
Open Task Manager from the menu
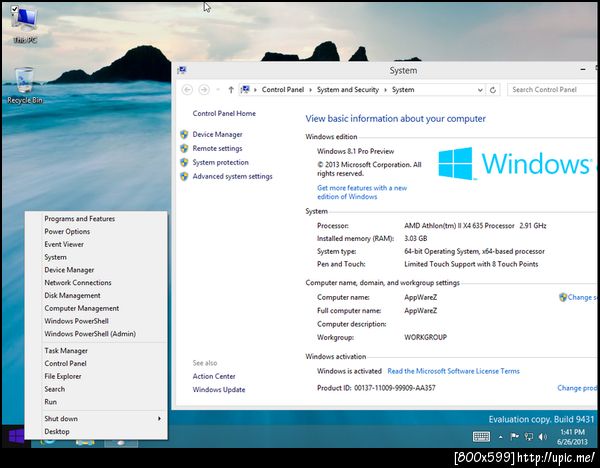click(x=96, y=351)
